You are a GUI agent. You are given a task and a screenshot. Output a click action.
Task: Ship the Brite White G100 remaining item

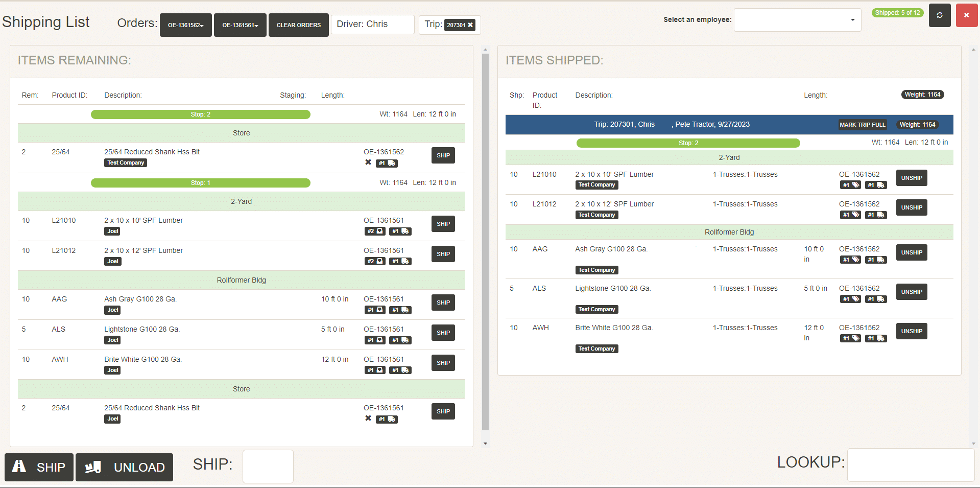click(x=443, y=363)
